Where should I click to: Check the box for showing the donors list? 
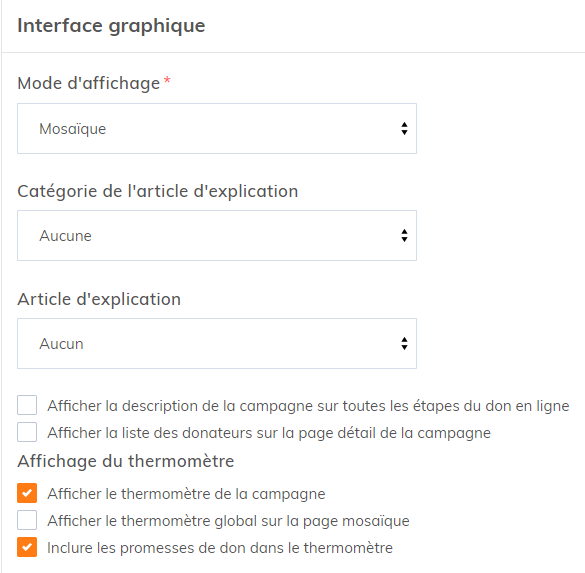[27, 432]
